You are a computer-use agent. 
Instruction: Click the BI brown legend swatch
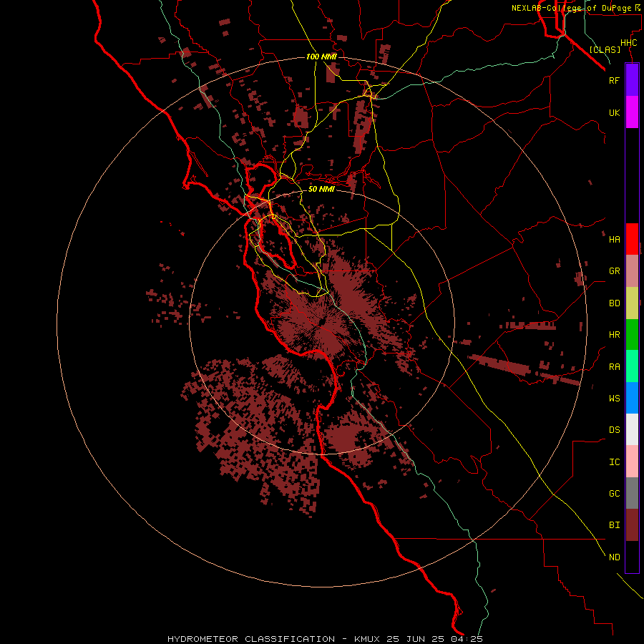point(632,525)
